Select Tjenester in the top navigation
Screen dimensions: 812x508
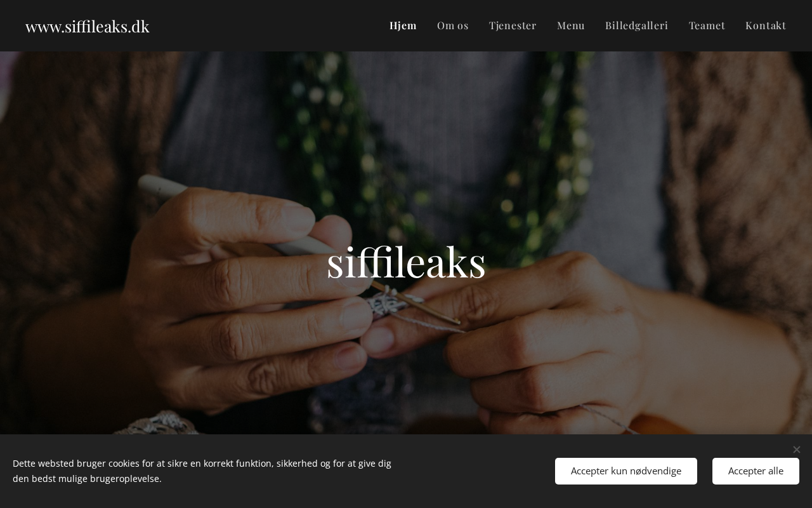513,25
